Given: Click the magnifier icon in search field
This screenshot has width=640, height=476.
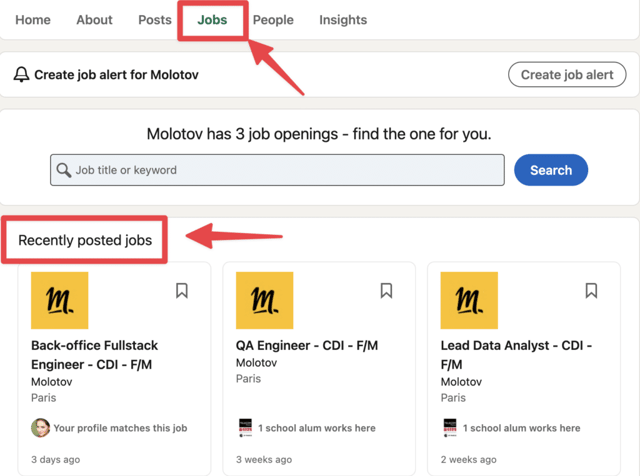Looking at the screenshot, I should click(x=64, y=170).
